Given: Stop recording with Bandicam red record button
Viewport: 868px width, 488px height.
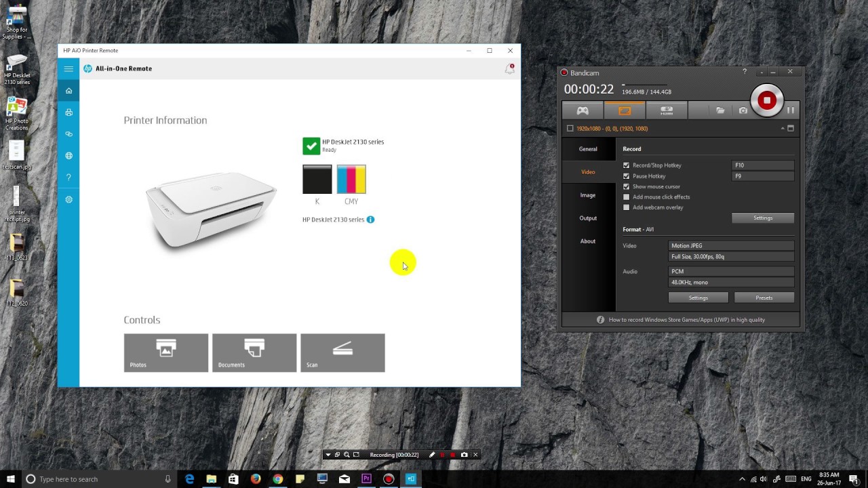Looking at the screenshot, I should click(767, 100).
